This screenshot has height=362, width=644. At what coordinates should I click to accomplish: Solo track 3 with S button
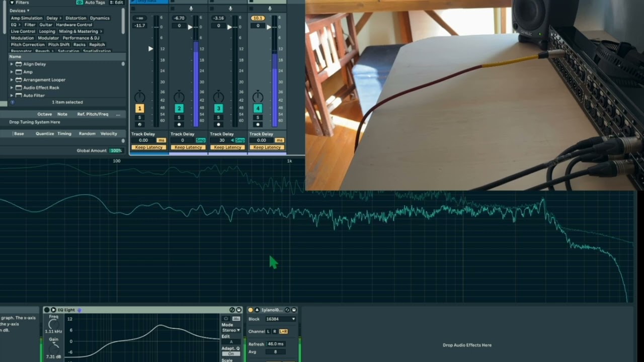[218, 118]
